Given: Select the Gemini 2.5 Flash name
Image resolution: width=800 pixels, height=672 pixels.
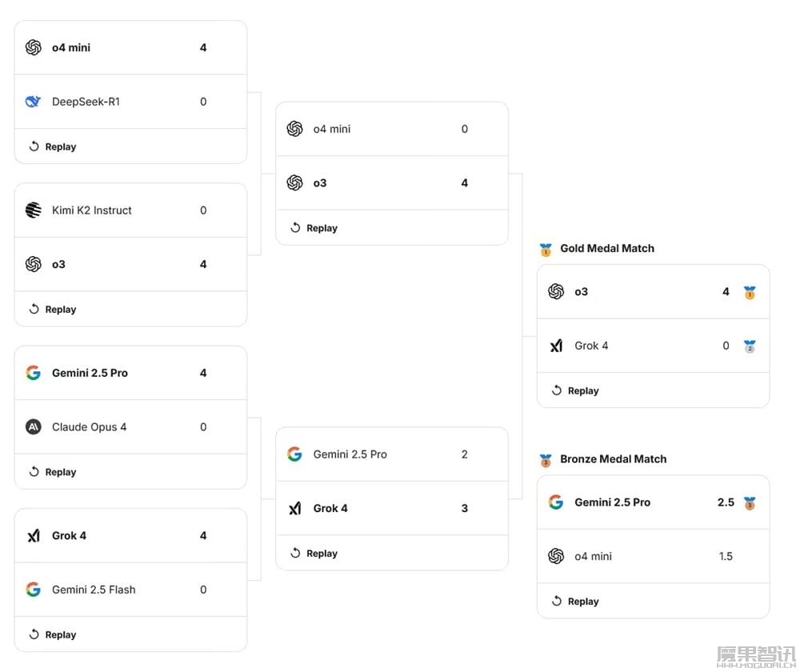Looking at the screenshot, I should [x=94, y=590].
